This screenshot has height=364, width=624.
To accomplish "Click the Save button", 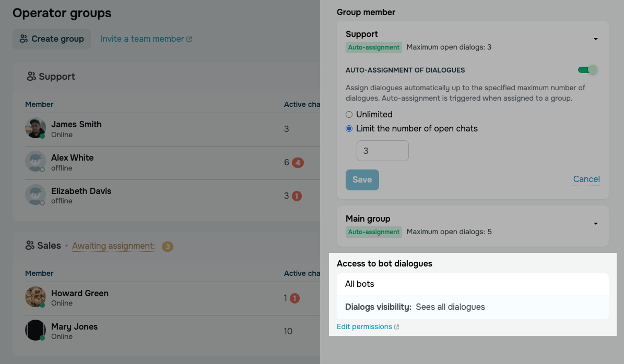I will click(362, 180).
